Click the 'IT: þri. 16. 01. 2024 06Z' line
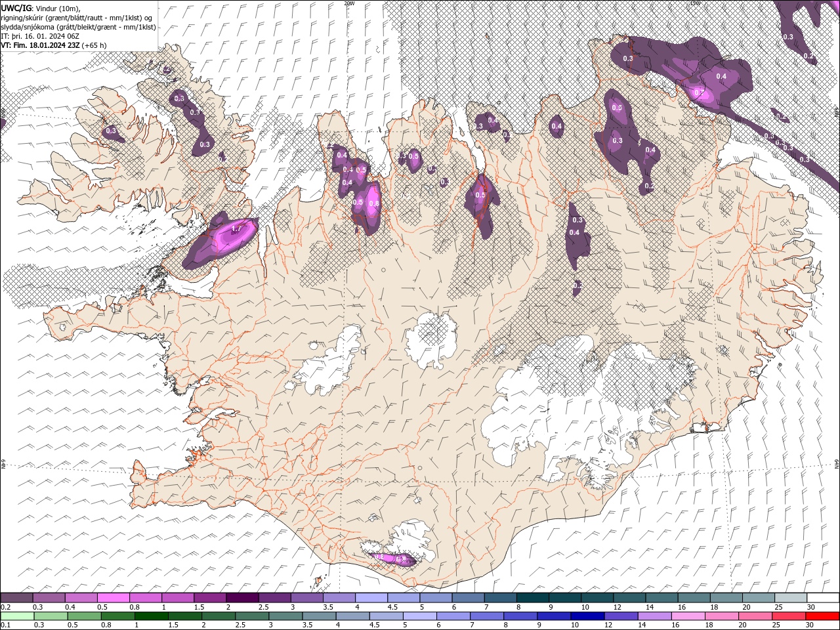The width and height of the screenshot is (840, 630). pyautogui.click(x=39, y=36)
